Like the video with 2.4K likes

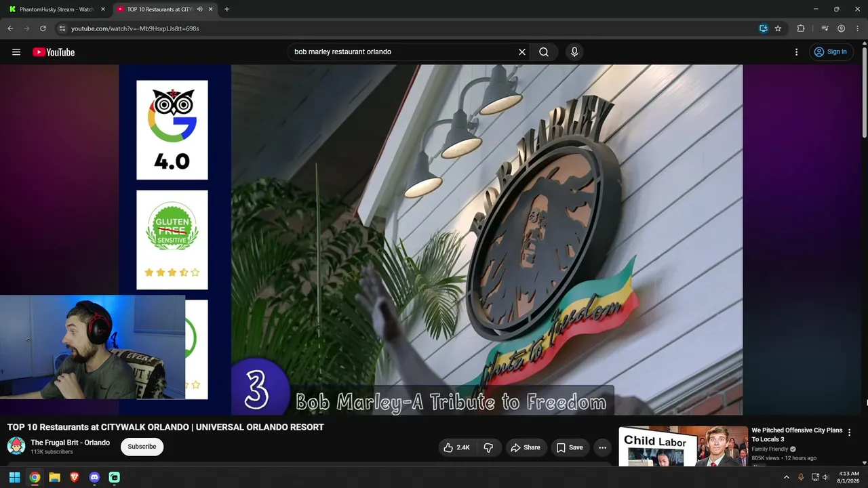point(457,447)
